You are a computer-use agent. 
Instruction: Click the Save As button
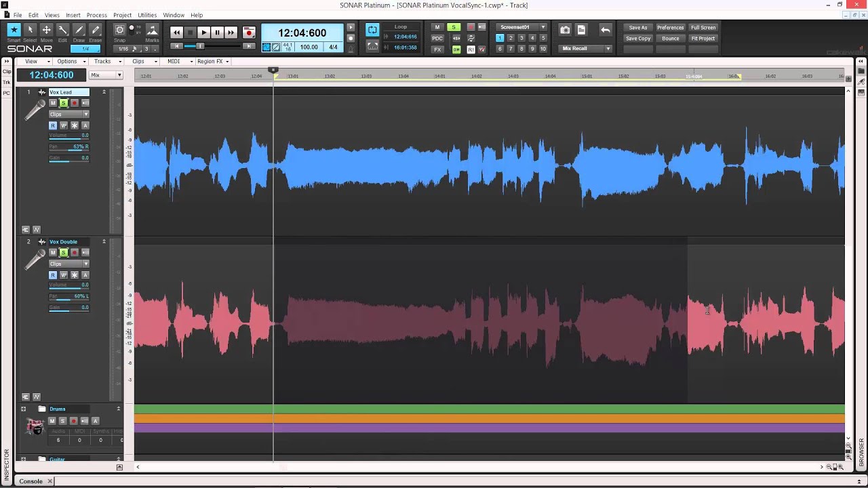tap(638, 28)
